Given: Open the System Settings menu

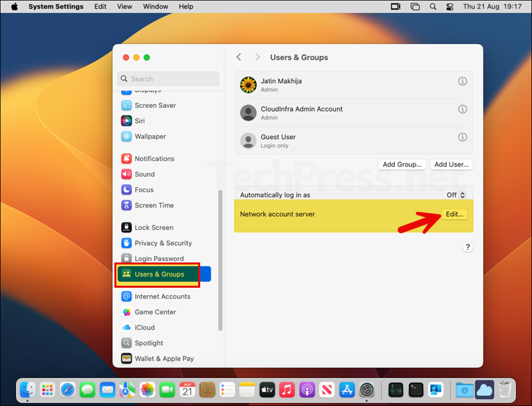Looking at the screenshot, I should (x=56, y=7).
